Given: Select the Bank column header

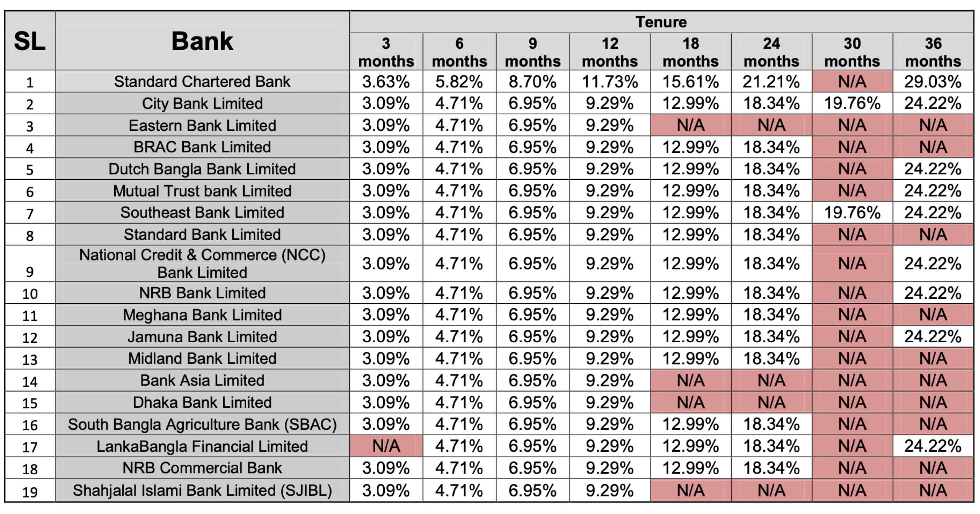Looking at the screenshot, I should [202, 41].
